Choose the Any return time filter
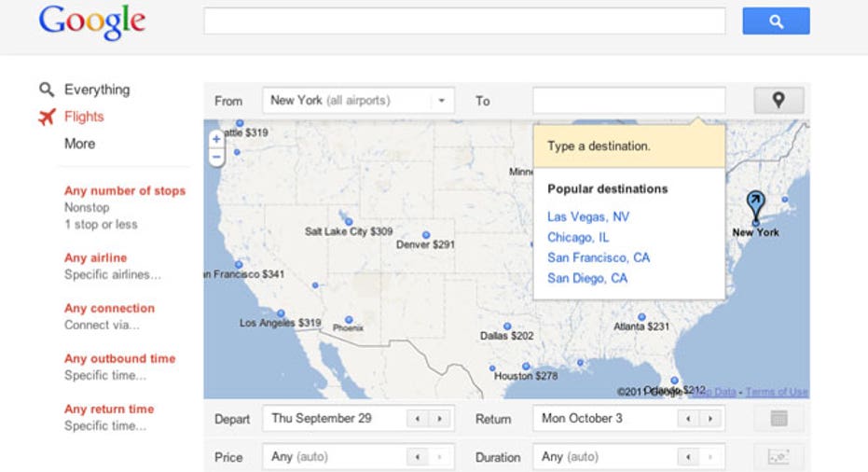This screenshot has width=868, height=472. pyautogui.click(x=109, y=409)
